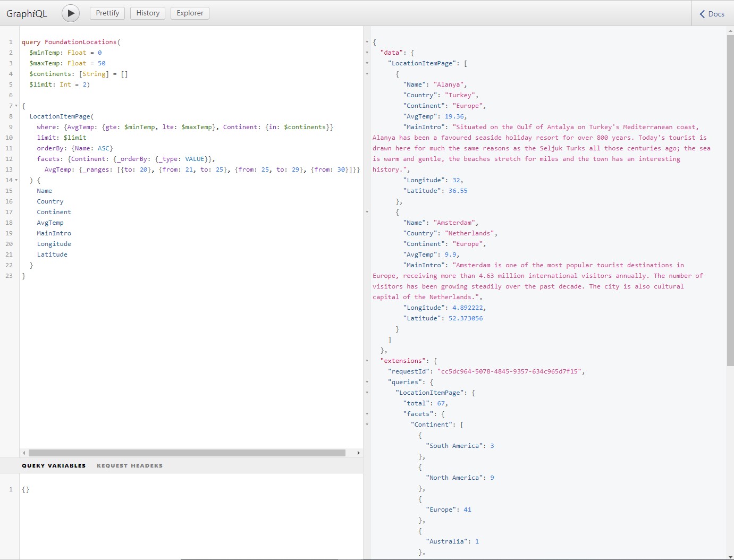Click the Docs chevron arrow icon
The width and height of the screenshot is (734, 560).
click(x=702, y=14)
